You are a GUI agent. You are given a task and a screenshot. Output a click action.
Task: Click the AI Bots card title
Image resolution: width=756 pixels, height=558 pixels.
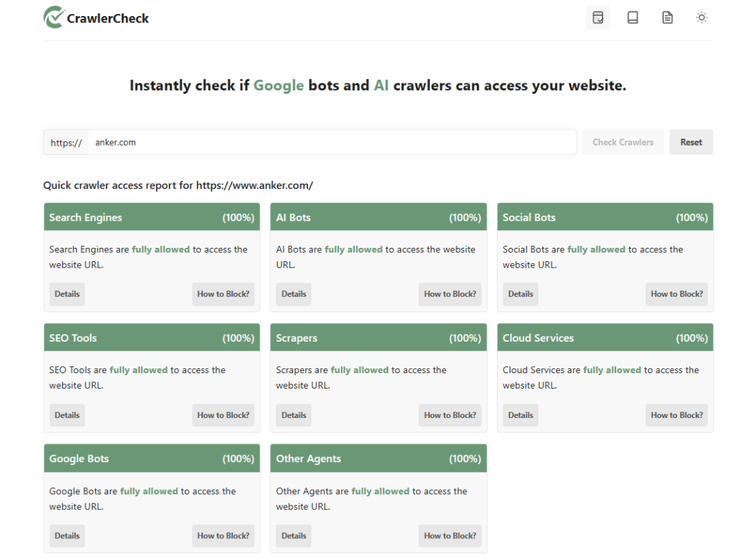pos(293,218)
